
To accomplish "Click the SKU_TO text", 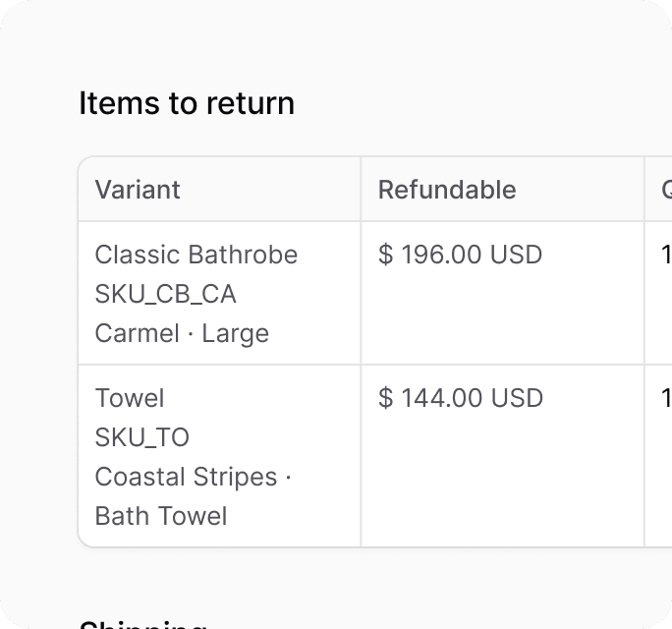I will pyautogui.click(x=141, y=437).
